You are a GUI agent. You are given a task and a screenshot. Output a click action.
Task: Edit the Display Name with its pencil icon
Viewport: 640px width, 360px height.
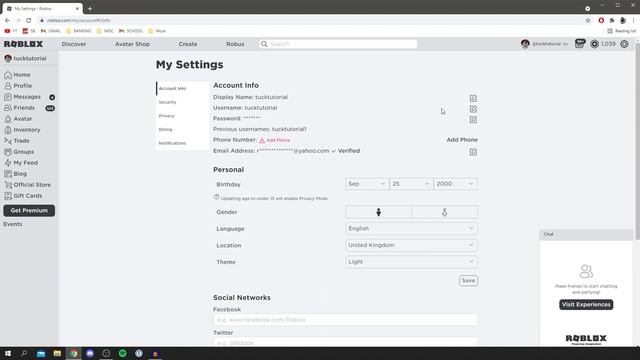[x=473, y=98]
